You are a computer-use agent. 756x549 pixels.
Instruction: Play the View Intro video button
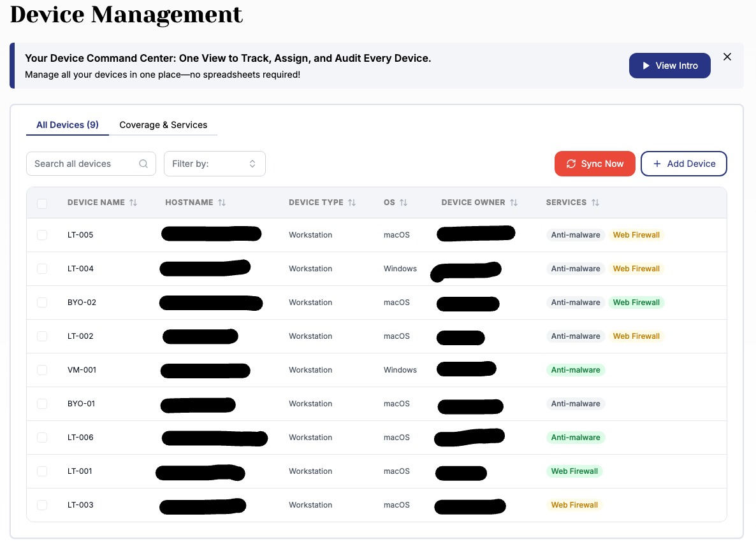669,66
